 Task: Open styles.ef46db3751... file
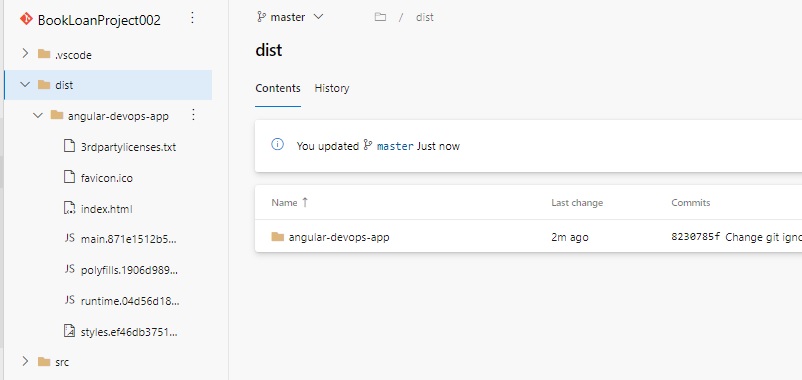click(x=129, y=332)
